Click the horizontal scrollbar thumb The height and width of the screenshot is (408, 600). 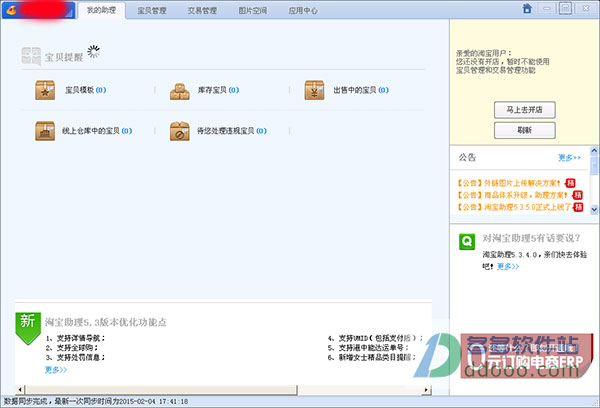pyautogui.click(x=161, y=390)
